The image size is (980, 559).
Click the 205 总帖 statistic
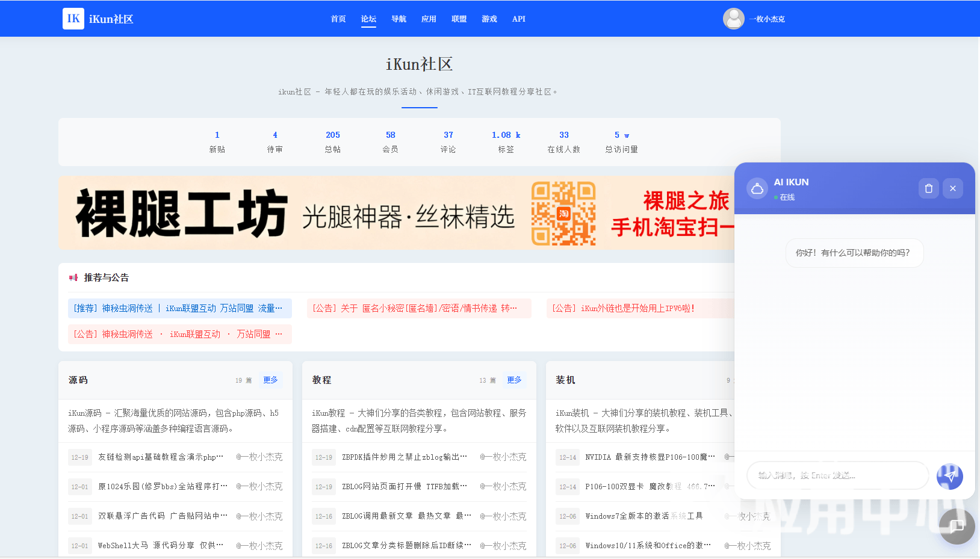click(333, 141)
